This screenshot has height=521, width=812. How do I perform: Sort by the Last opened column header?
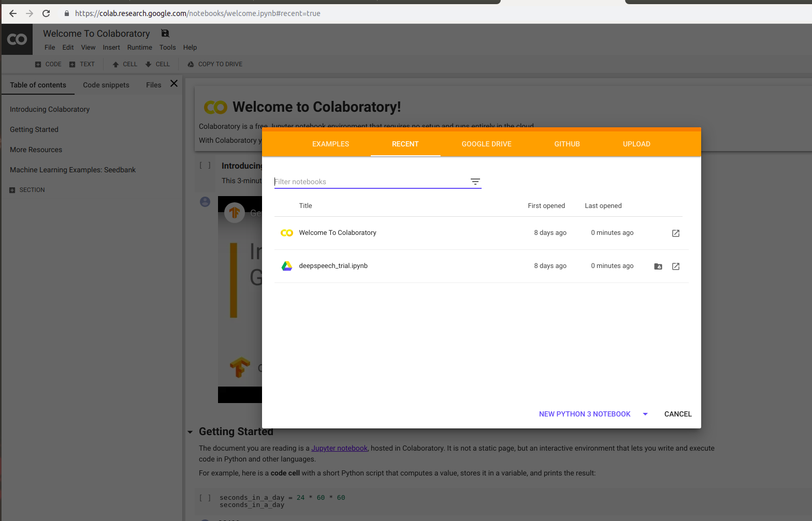pos(603,205)
